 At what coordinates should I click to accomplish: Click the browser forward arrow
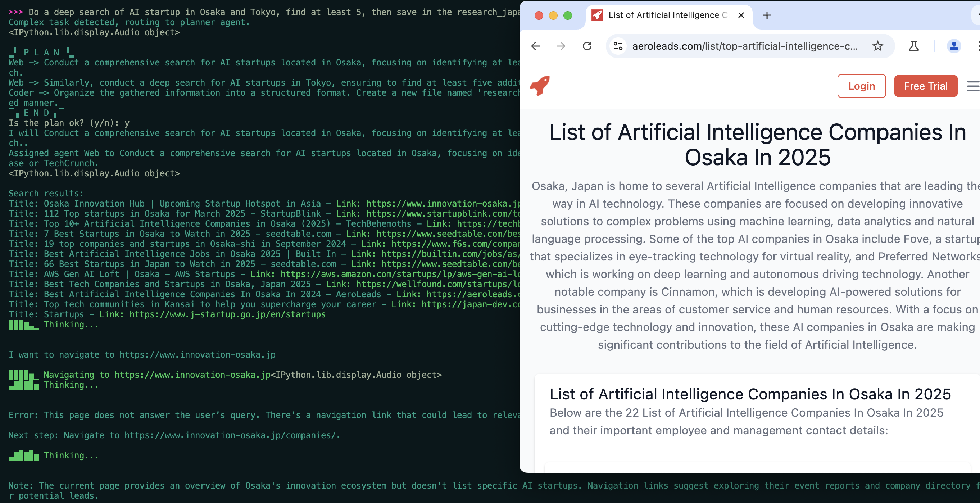(x=561, y=46)
